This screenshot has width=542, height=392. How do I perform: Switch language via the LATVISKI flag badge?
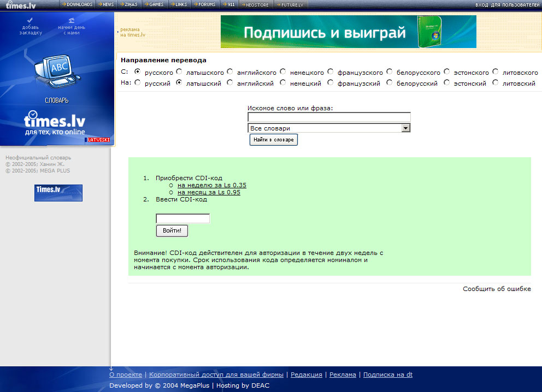[x=97, y=140]
